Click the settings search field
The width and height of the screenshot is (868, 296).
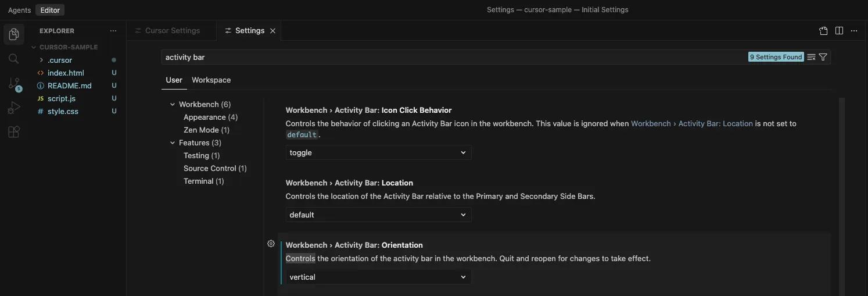453,57
